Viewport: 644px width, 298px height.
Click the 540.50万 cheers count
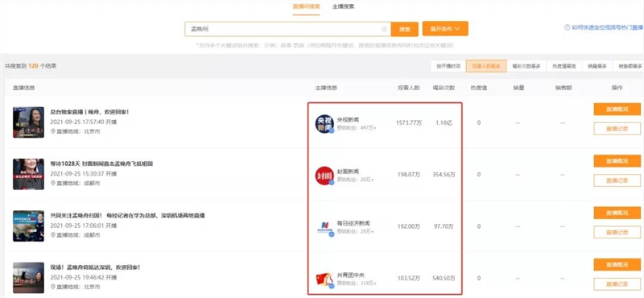tap(444, 279)
